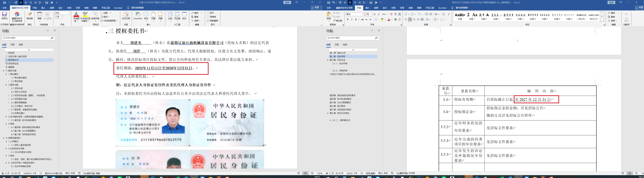Image resolution: width=644 pixels, height=178 pixels.
Task: Open the 审阅 tab in left window
Action: tap(86, 8)
